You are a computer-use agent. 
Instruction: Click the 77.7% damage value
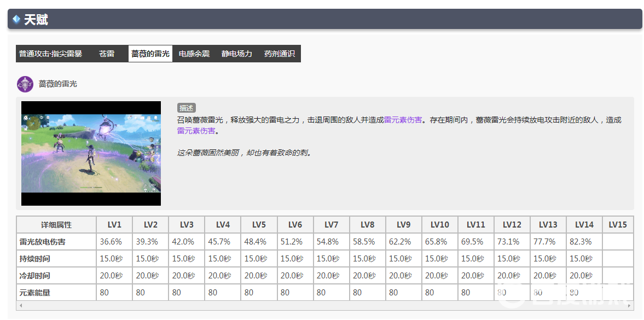[544, 242]
